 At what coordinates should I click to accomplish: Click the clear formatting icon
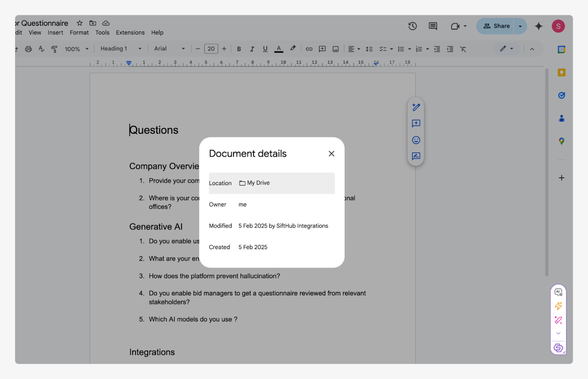click(x=463, y=49)
